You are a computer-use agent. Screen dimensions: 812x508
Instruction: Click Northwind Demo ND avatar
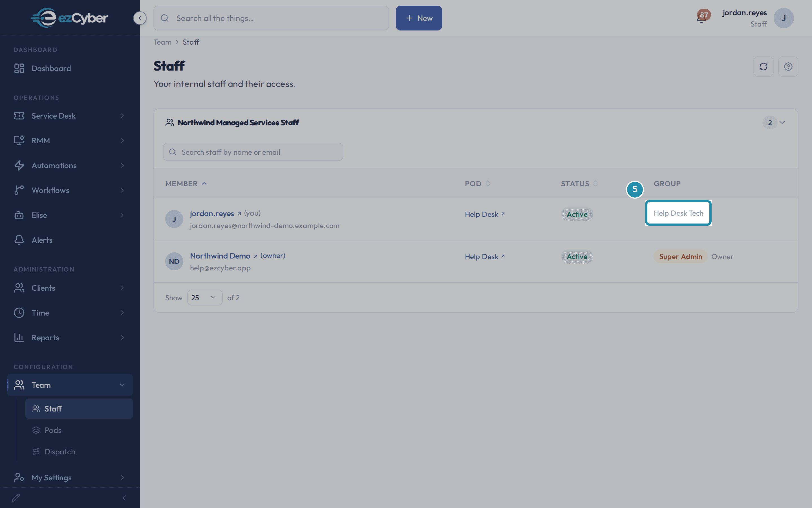coord(174,261)
